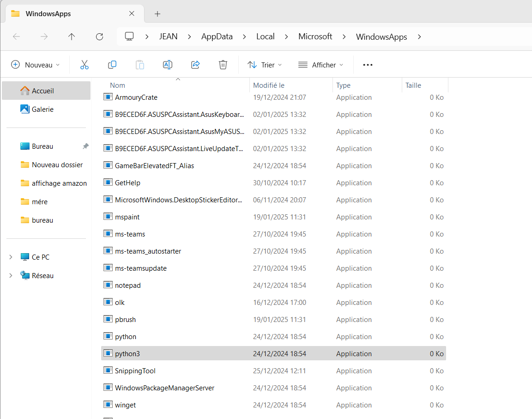Viewport: 532px width, 419px height.
Task: Click the Delete trash can icon
Action: click(223, 65)
